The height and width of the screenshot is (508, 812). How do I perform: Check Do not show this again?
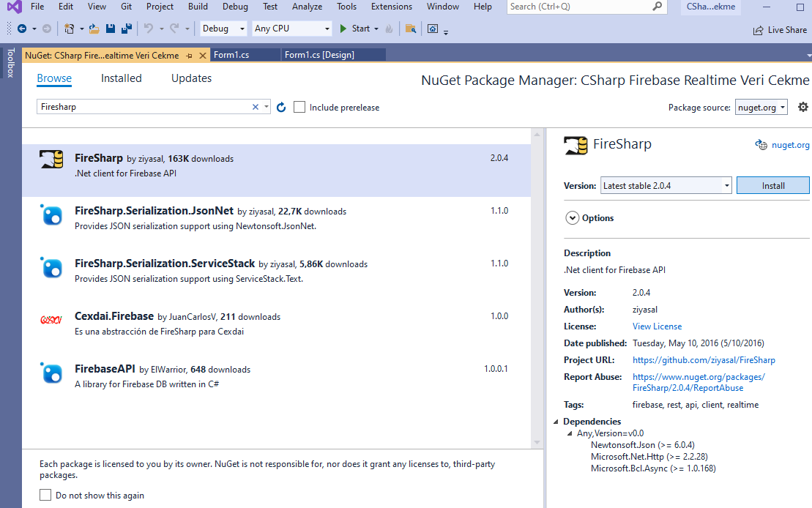point(45,495)
